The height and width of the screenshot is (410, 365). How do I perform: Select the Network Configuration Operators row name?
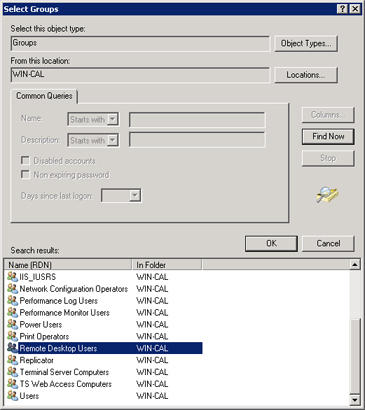click(74, 289)
